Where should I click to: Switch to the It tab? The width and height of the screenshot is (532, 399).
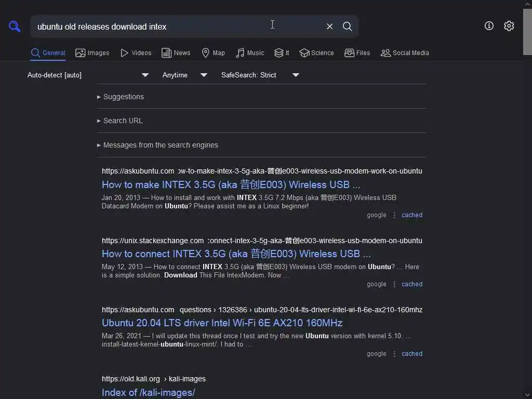[282, 53]
